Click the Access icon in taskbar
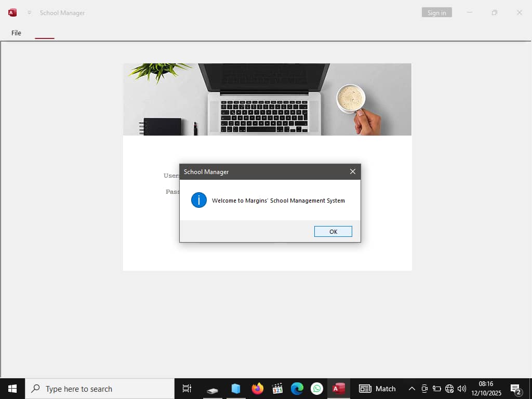This screenshot has width=532, height=399. tap(339, 389)
